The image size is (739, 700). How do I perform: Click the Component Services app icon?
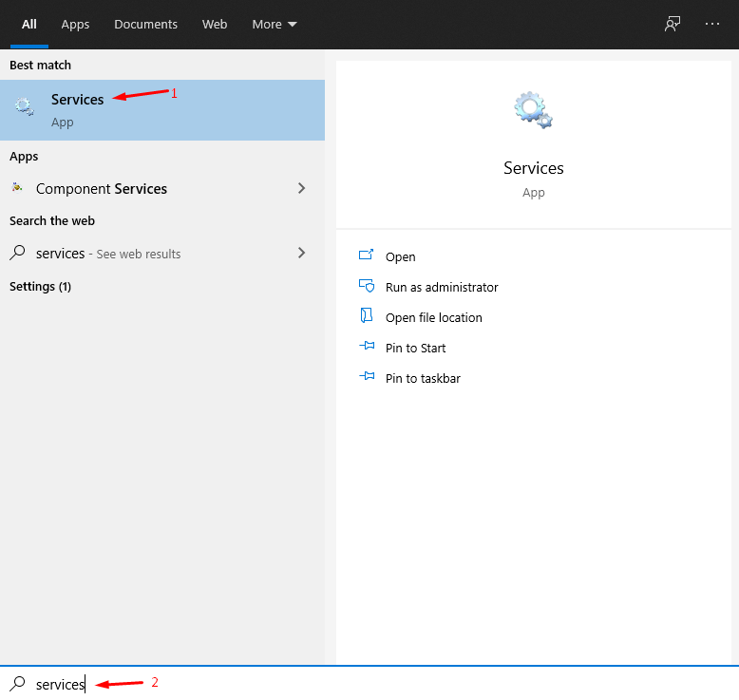[17, 188]
